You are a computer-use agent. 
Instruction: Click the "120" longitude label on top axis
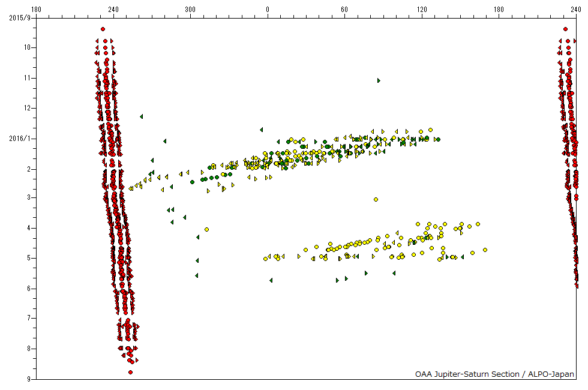pyautogui.click(x=422, y=10)
